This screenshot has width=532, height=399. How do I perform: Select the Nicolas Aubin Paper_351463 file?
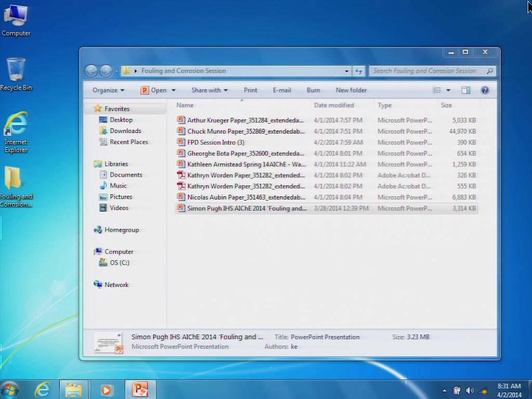[326, 197]
